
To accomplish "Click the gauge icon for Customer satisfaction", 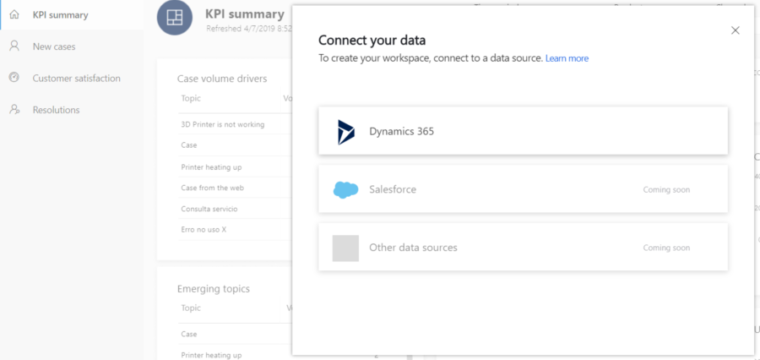I will pos(14,78).
